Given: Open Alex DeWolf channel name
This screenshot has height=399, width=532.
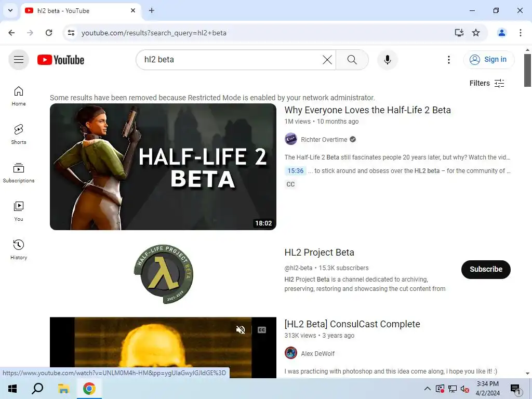Looking at the screenshot, I should 317,353.
